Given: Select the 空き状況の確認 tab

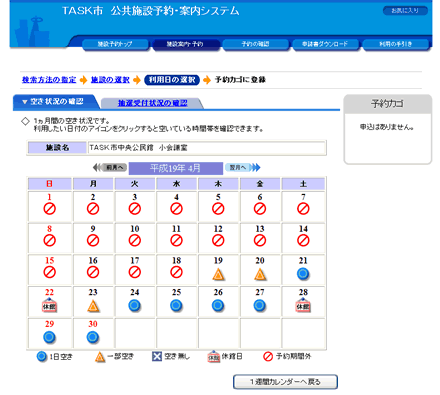Looking at the screenshot, I should pos(55,102).
